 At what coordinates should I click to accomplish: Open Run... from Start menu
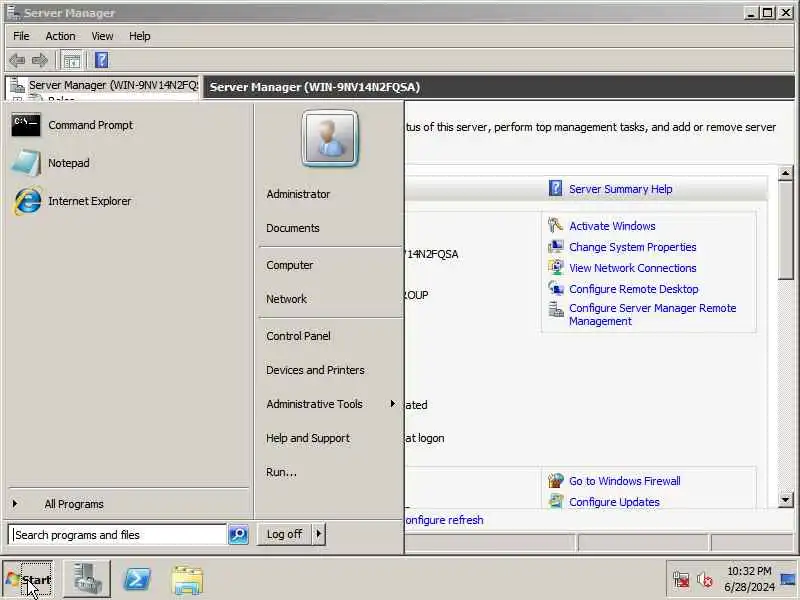point(281,472)
